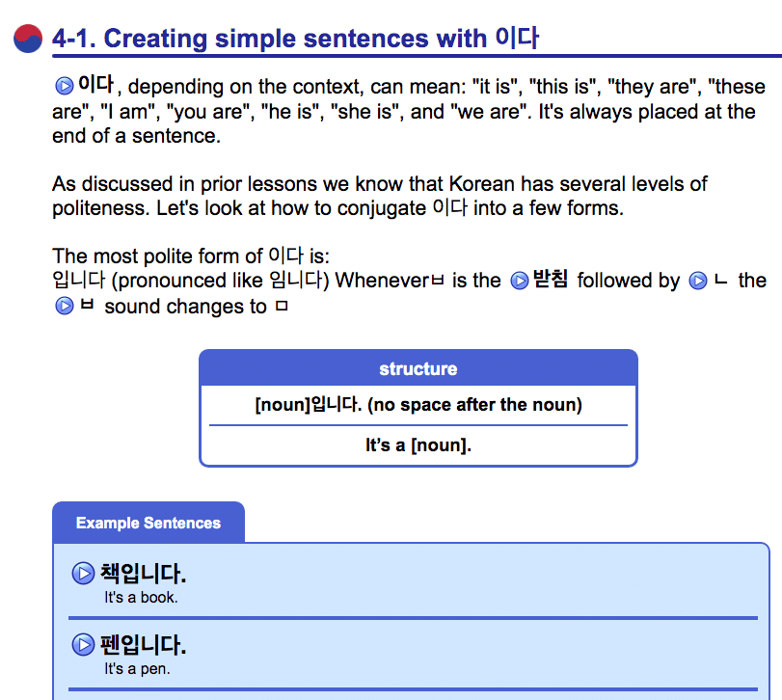
Task: Play audio for the sentence 펜입니다
Action: (x=84, y=646)
